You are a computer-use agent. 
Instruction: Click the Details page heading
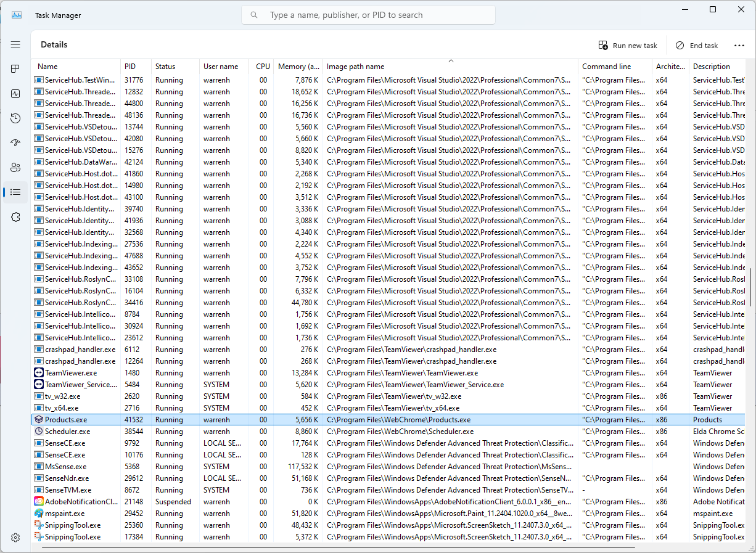54,44
